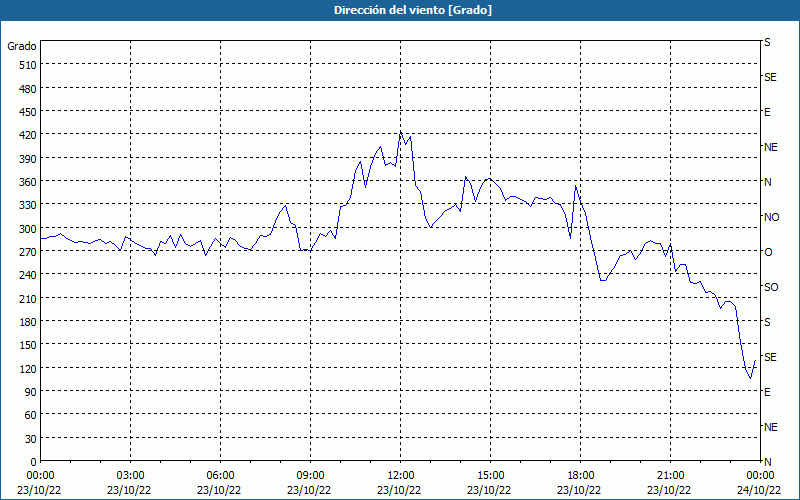Click the 240 y-axis value
The image size is (800, 500).
(x=28, y=275)
